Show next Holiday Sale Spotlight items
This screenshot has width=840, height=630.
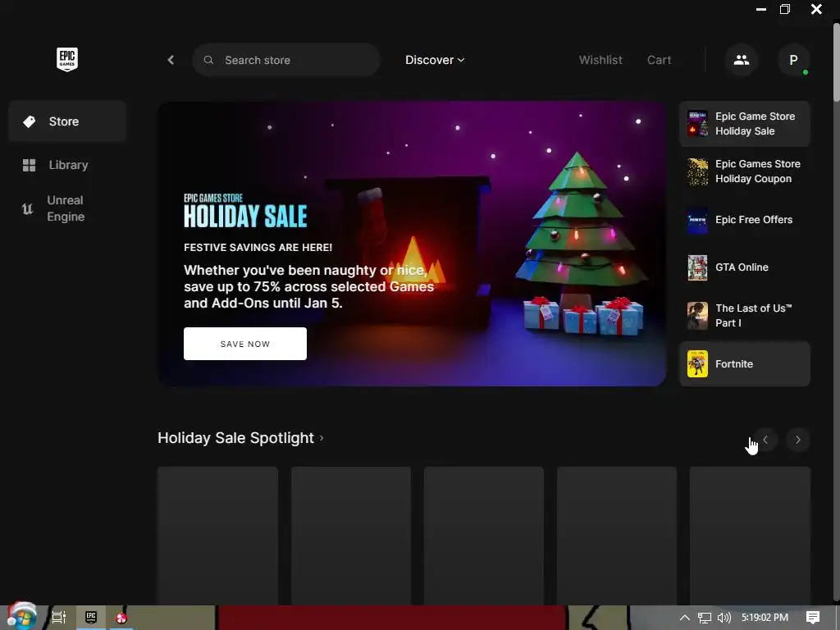tap(797, 440)
